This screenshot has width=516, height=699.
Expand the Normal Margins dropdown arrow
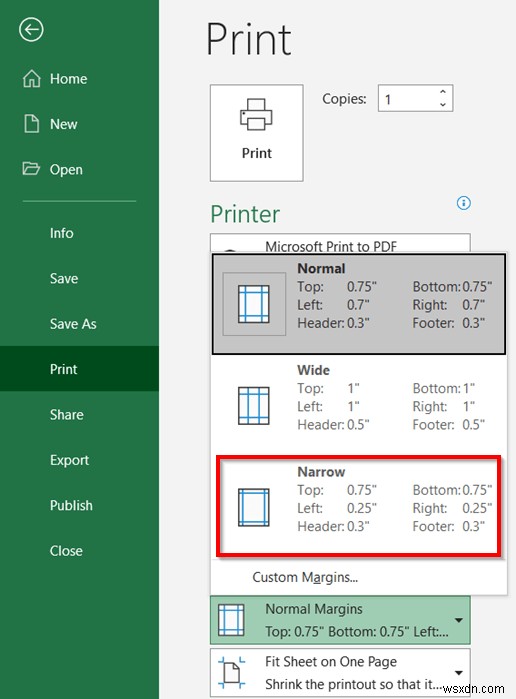tap(458, 620)
